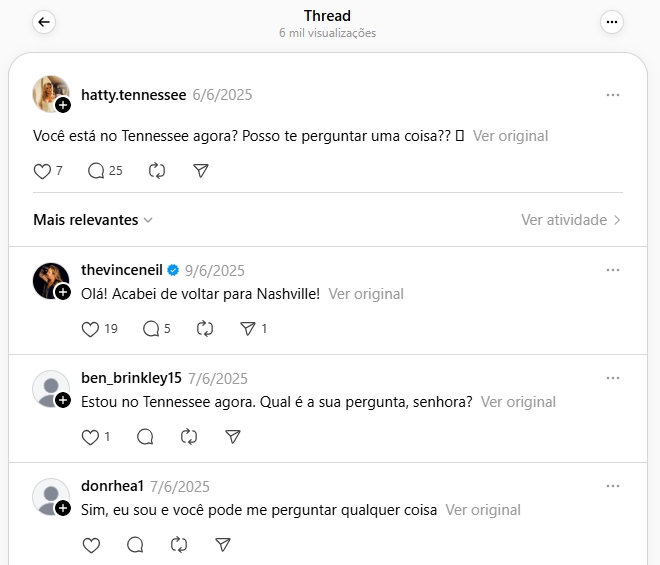This screenshot has width=660, height=565.
Task: Reply to thevinceneil's comment
Action: pos(151,329)
